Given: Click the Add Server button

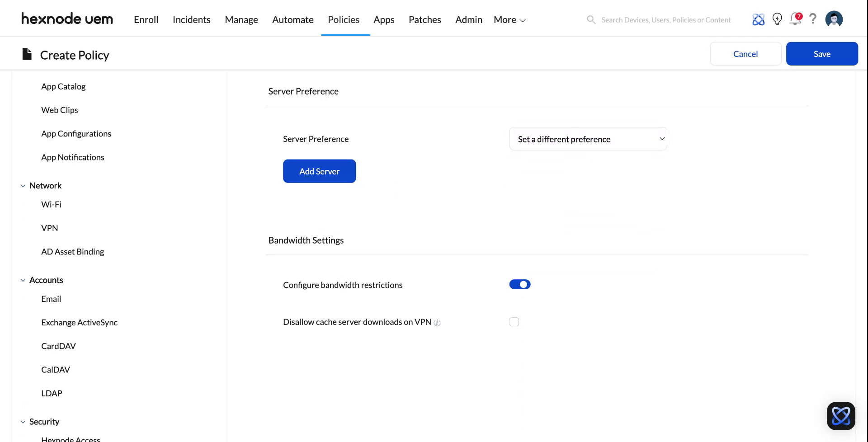Looking at the screenshot, I should coord(319,171).
